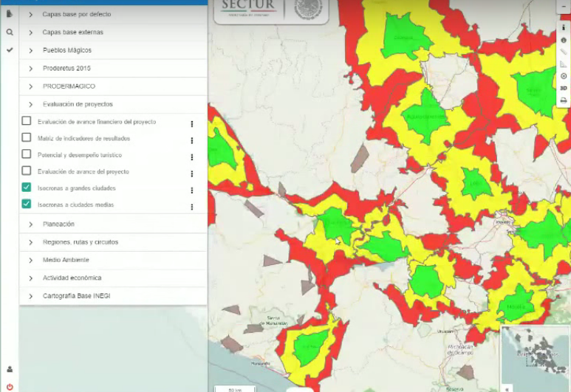The width and height of the screenshot is (571, 392).
Task: Uncheck Isocronas a grandes ciudades layer
Action: point(27,188)
